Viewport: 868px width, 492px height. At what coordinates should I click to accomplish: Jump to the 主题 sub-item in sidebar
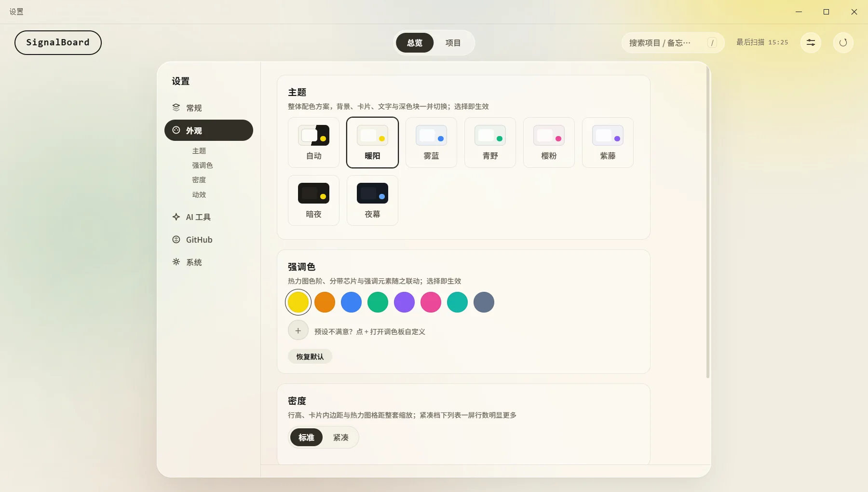pyautogui.click(x=199, y=151)
